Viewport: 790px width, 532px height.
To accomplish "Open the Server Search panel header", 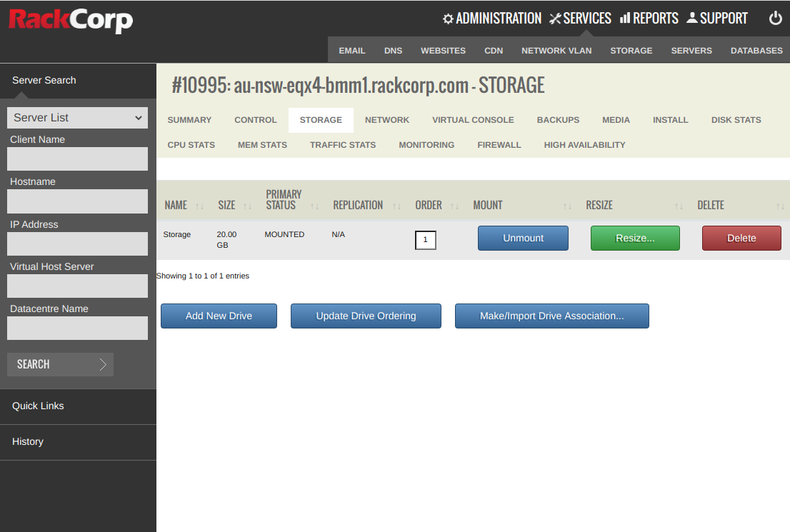I will pos(78,81).
